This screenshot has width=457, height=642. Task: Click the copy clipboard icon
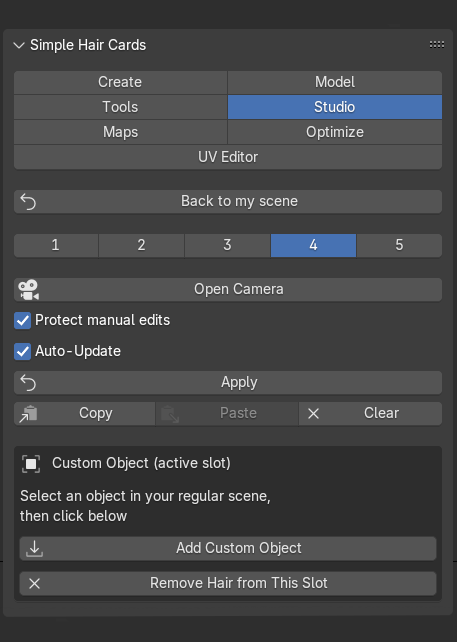(28, 414)
